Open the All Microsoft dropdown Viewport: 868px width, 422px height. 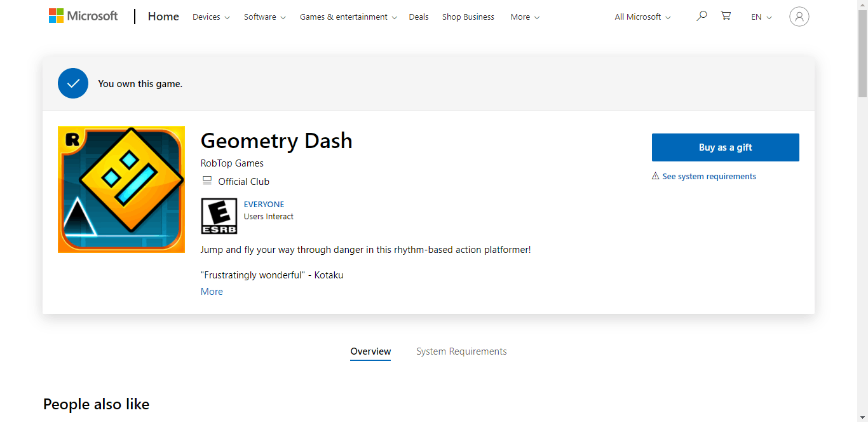coord(642,17)
